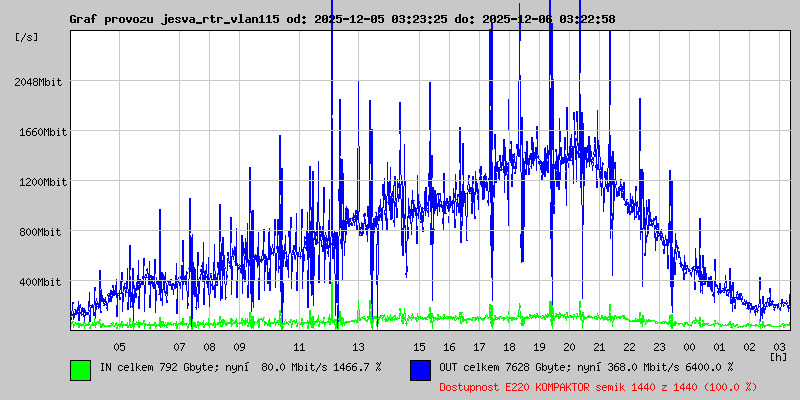Select the 20 hour mark on time axis
The width and height of the screenshot is (800, 400).
(x=569, y=347)
